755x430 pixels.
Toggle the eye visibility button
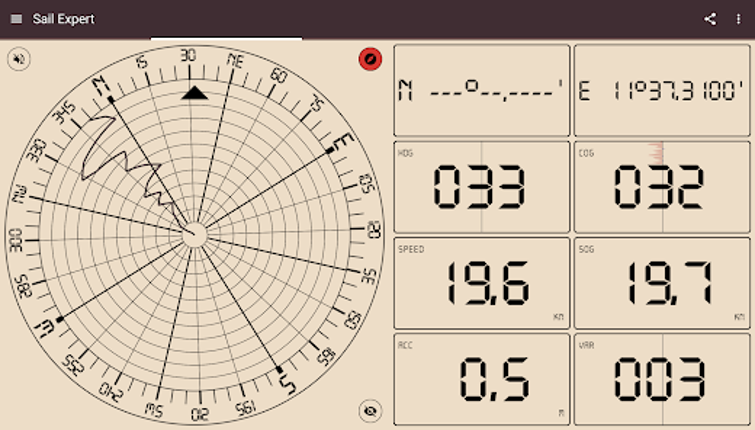pyautogui.click(x=370, y=410)
